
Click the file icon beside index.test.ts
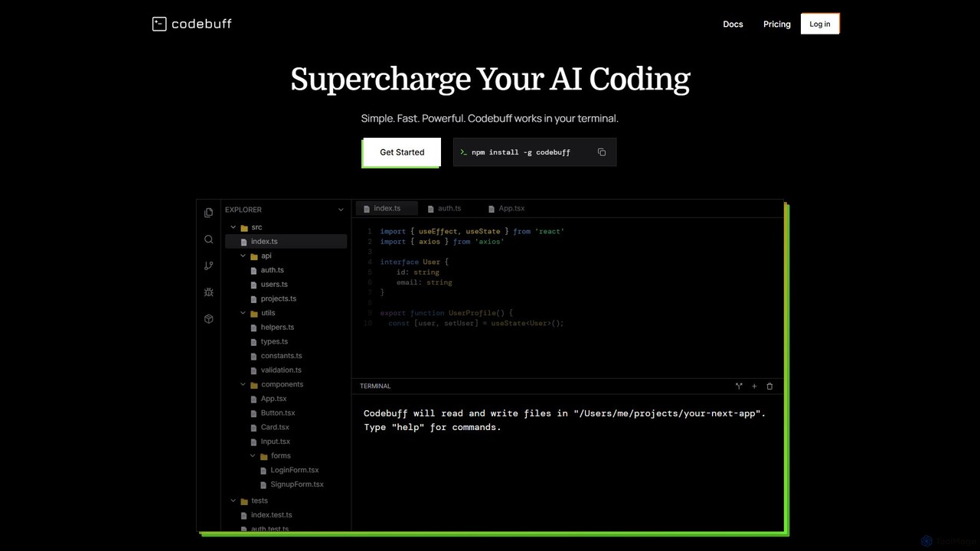[x=244, y=516]
